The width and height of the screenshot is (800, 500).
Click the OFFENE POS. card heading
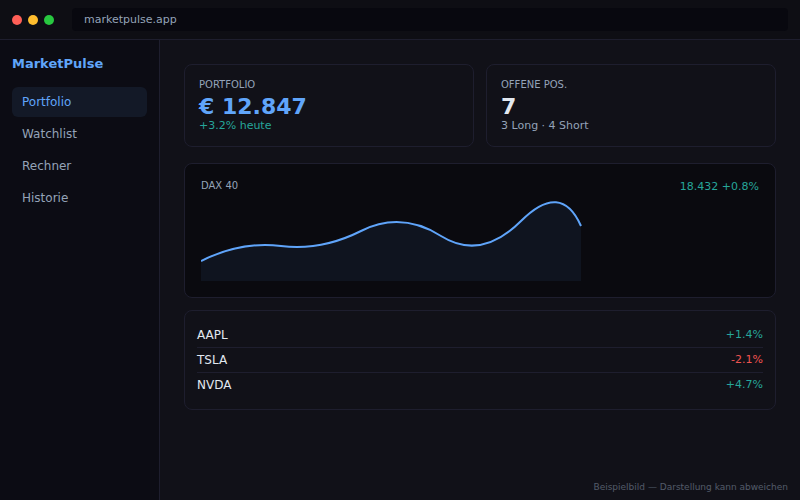[x=534, y=84]
